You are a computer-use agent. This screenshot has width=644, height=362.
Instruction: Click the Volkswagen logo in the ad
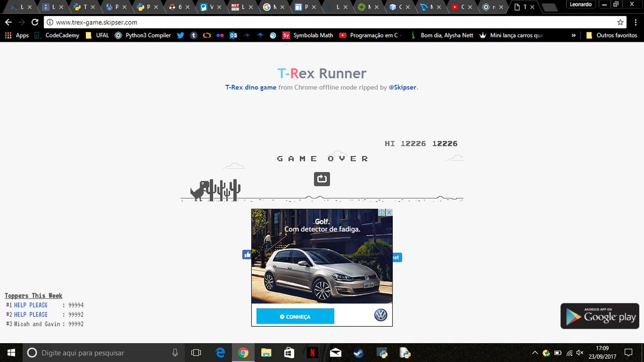(381, 315)
